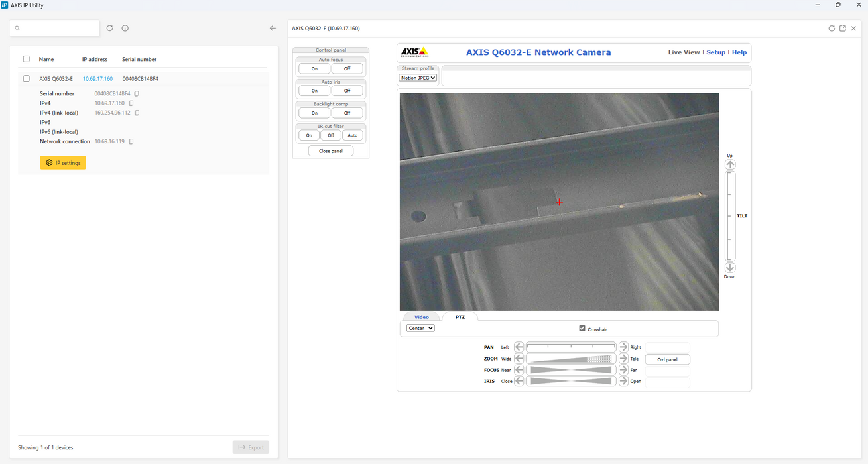Image resolution: width=868 pixels, height=464 pixels.
Task: Click on the IRIS slider bar
Action: 571,381
